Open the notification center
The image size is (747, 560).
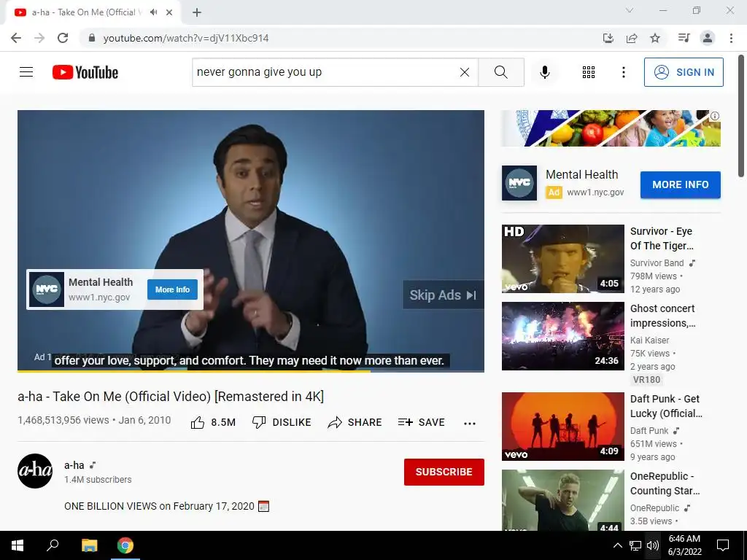click(x=723, y=545)
